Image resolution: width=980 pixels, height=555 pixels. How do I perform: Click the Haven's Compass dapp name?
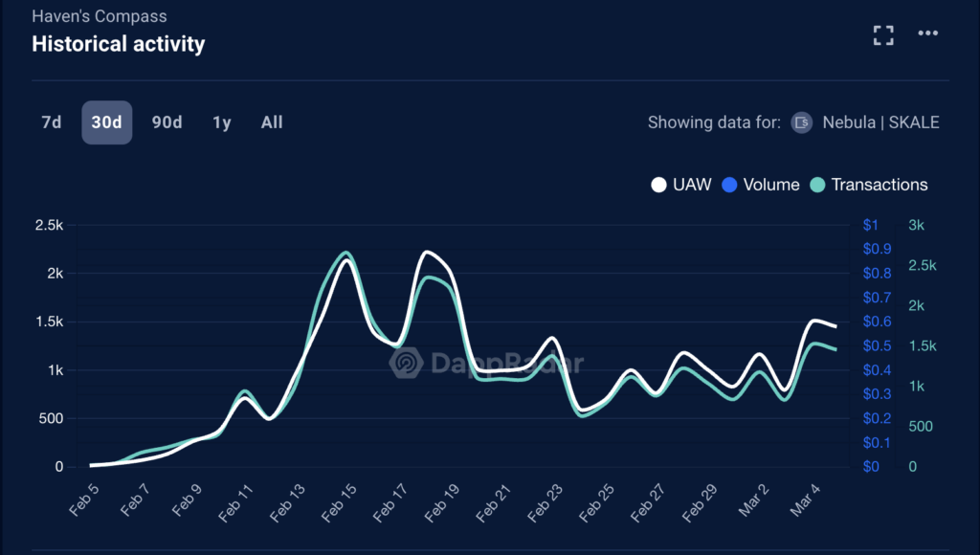coord(100,16)
